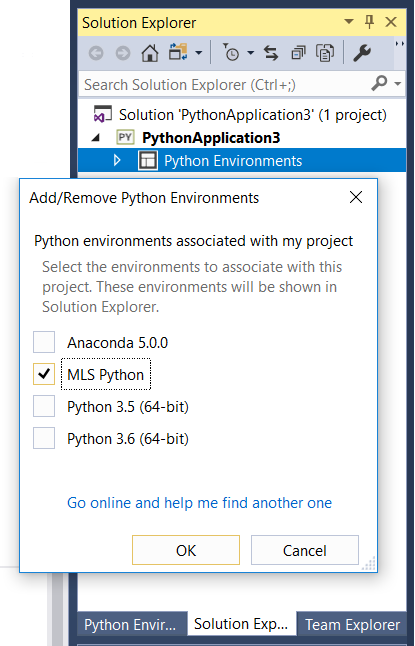This screenshot has width=415, height=646.
Task: Switch to the Team Explorer tab
Action: coord(352,625)
